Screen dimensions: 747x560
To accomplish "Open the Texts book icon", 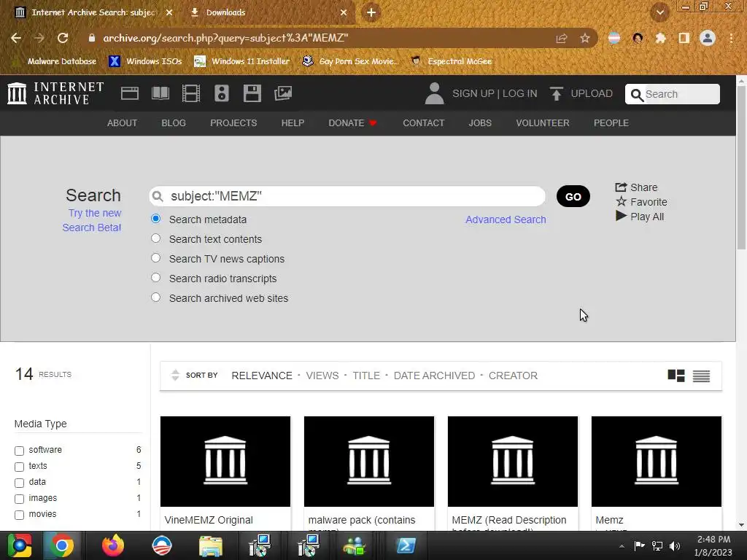I will pyautogui.click(x=160, y=93).
